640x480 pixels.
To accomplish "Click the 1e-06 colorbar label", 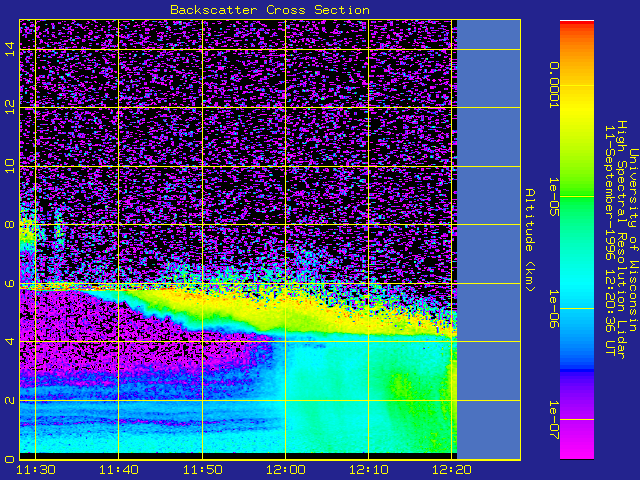I will 553,309.
